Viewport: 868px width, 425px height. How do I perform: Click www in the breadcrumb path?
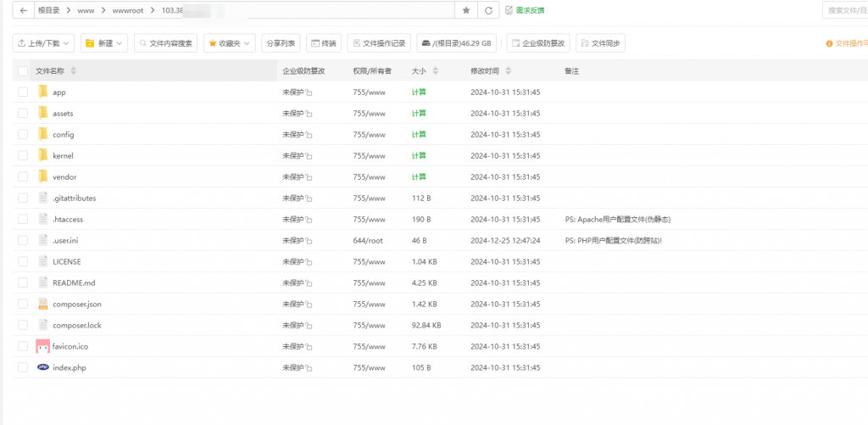(x=86, y=10)
